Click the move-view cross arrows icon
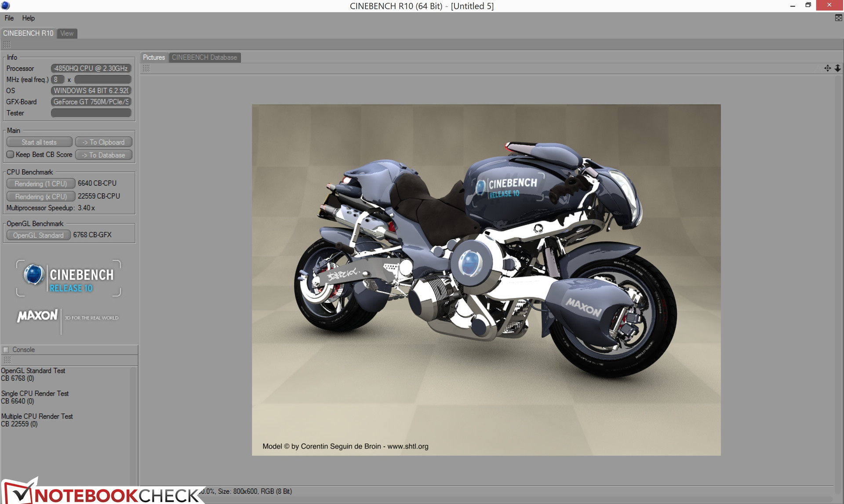The height and width of the screenshot is (504, 844). tap(827, 68)
